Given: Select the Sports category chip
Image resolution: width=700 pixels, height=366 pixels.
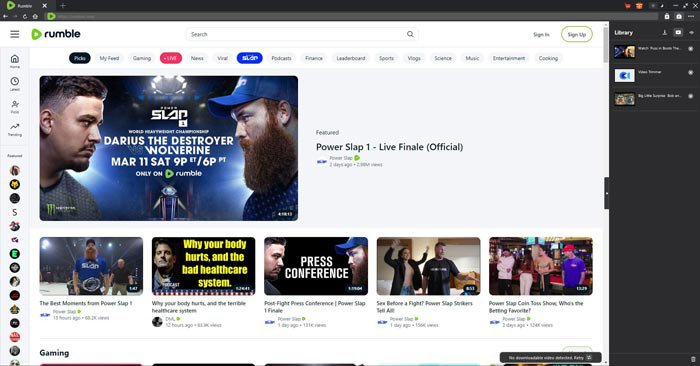Looking at the screenshot, I should tap(387, 58).
